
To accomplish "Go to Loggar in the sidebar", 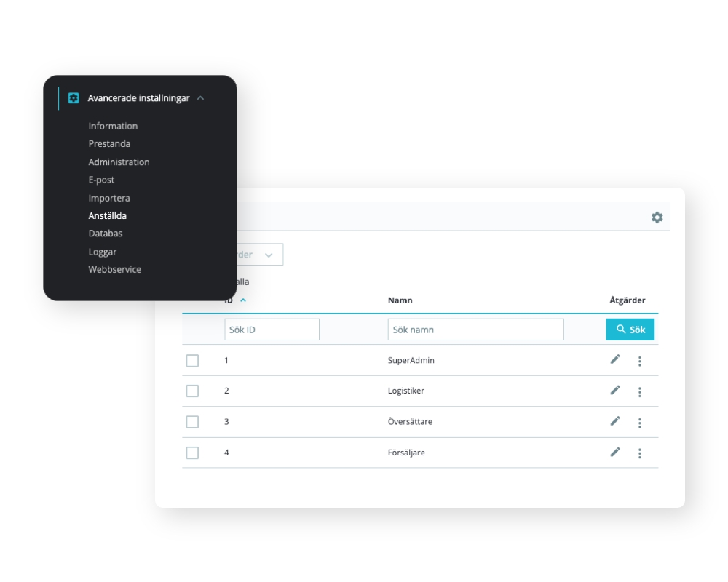I will (x=102, y=252).
